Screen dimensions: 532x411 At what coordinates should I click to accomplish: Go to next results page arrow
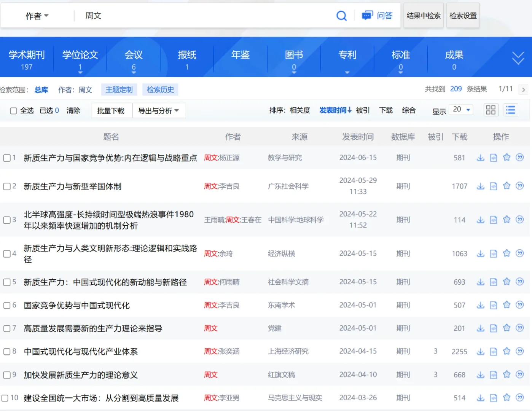point(524,89)
